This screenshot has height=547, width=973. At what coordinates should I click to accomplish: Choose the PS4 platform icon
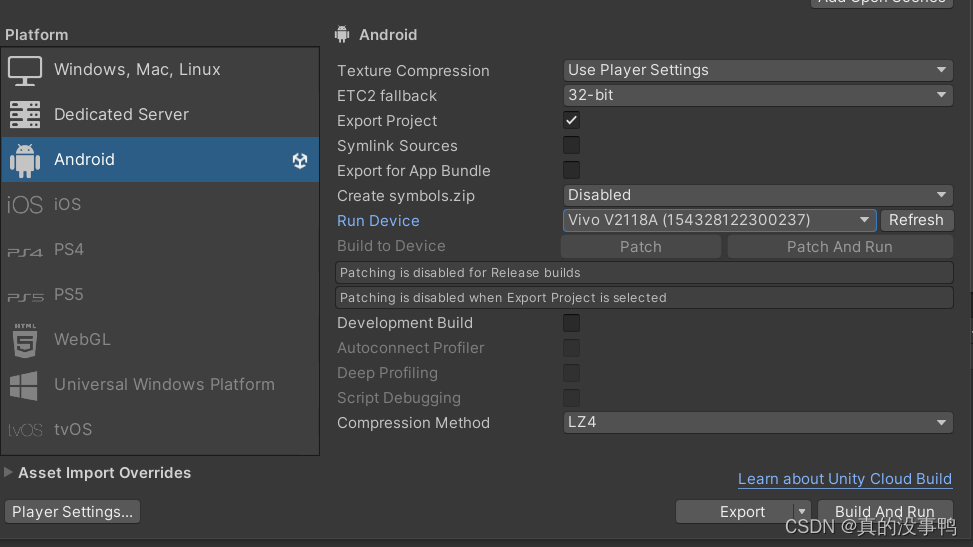25,251
